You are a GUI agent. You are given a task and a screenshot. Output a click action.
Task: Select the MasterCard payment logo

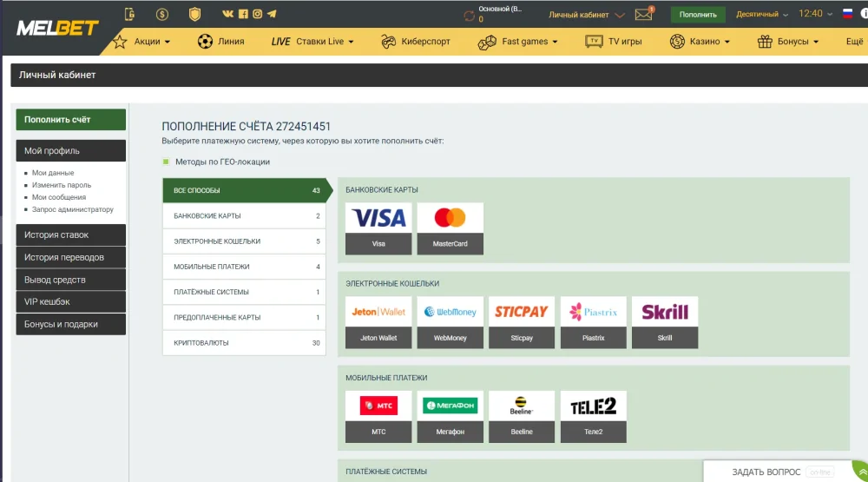(450, 218)
